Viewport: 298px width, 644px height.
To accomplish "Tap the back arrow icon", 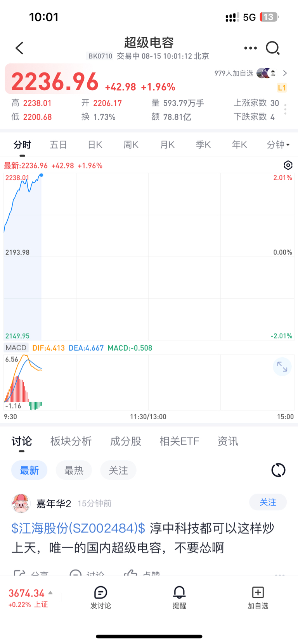I will pyautogui.click(x=19, y=48).
